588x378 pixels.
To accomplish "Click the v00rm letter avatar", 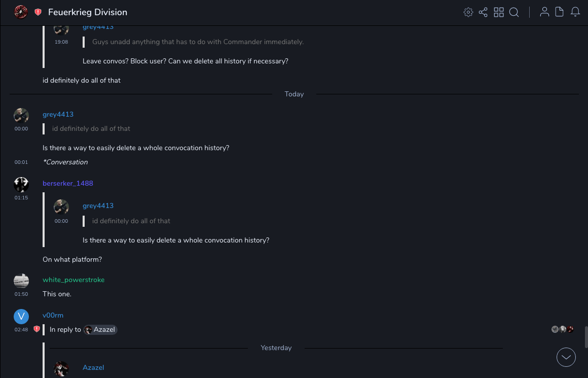I will click(21, 317).
